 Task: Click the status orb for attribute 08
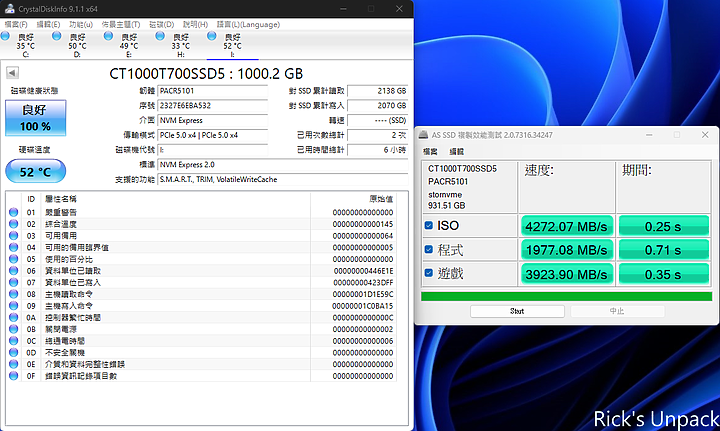[13, 294]
